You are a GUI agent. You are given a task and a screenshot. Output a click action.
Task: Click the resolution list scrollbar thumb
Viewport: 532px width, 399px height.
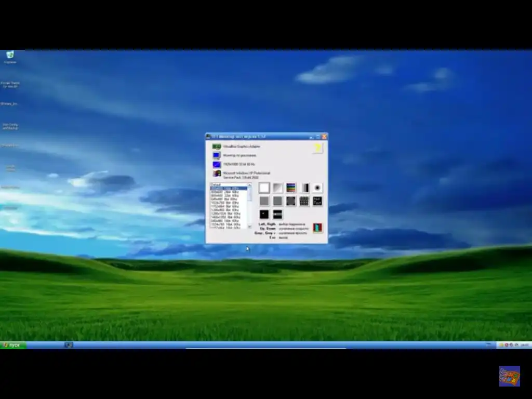pyautogui.click(x=250, y=194)
